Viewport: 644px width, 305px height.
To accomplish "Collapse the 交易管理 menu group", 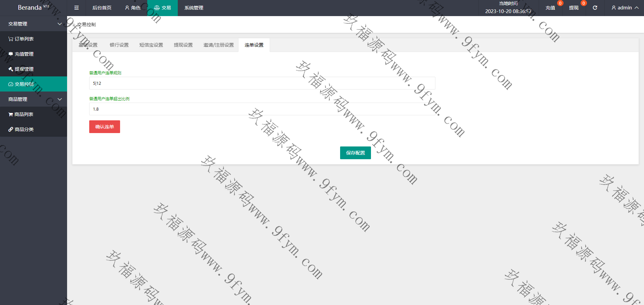I will (x=34, y=24).
